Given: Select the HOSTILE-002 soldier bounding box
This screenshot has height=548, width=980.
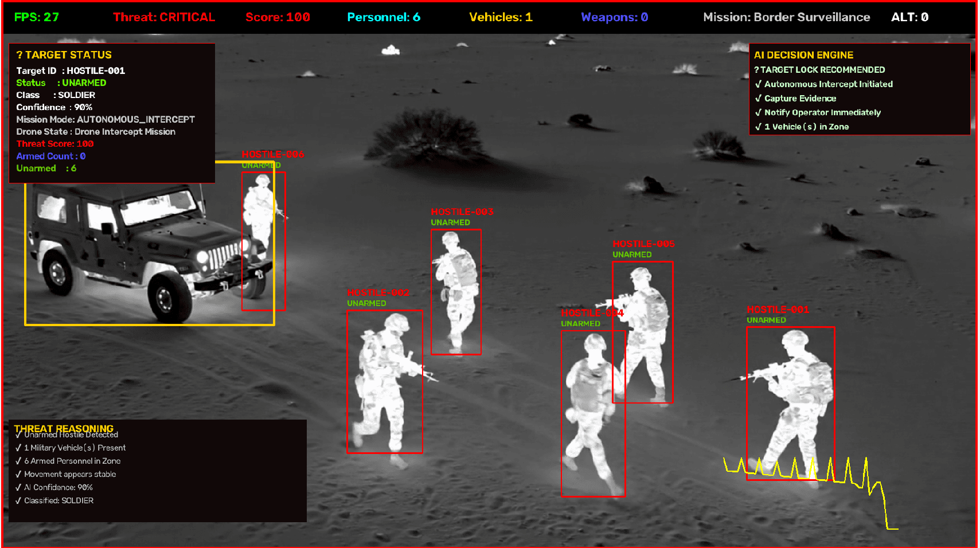Looking at the screenshot, I should tap(385, 382).
